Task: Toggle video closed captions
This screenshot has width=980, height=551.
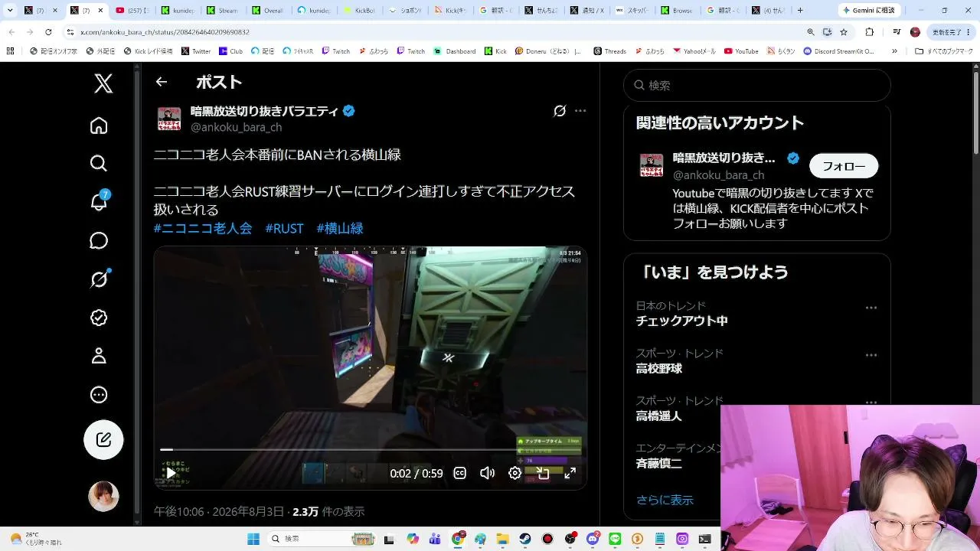Action: click(x=460, y=473)
